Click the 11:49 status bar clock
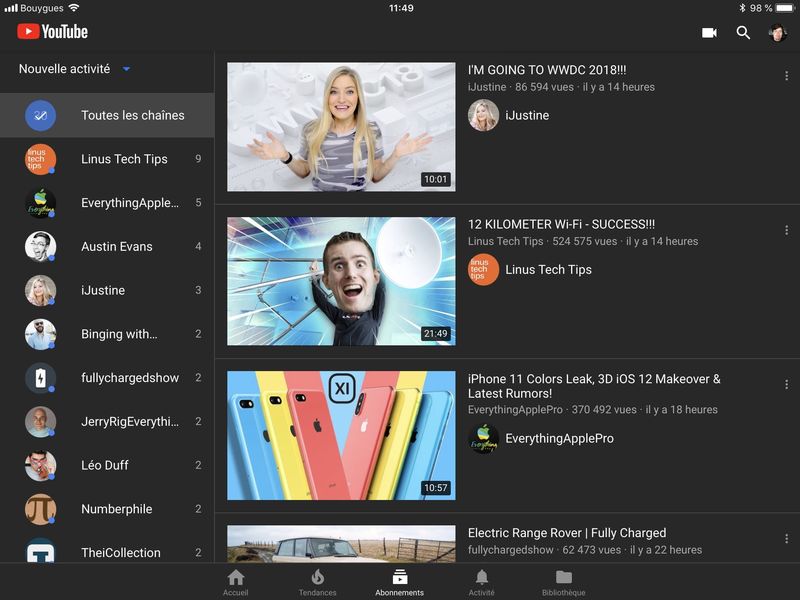This screenshot has height=600, width=800. pos(401,8)
